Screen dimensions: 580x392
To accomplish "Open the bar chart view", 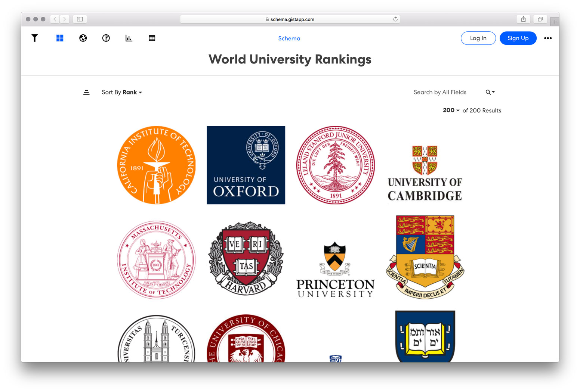I will (129, 38).
